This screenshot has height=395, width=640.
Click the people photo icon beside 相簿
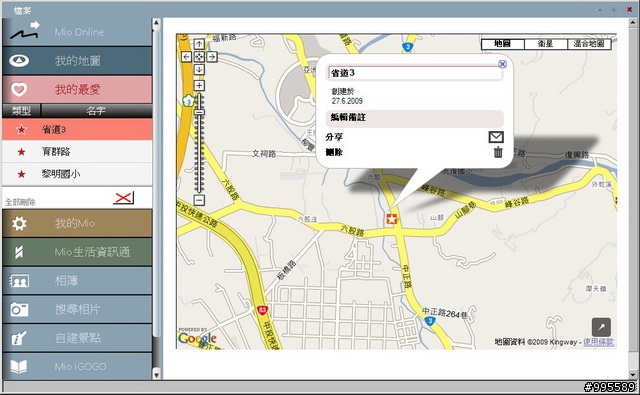19,281
